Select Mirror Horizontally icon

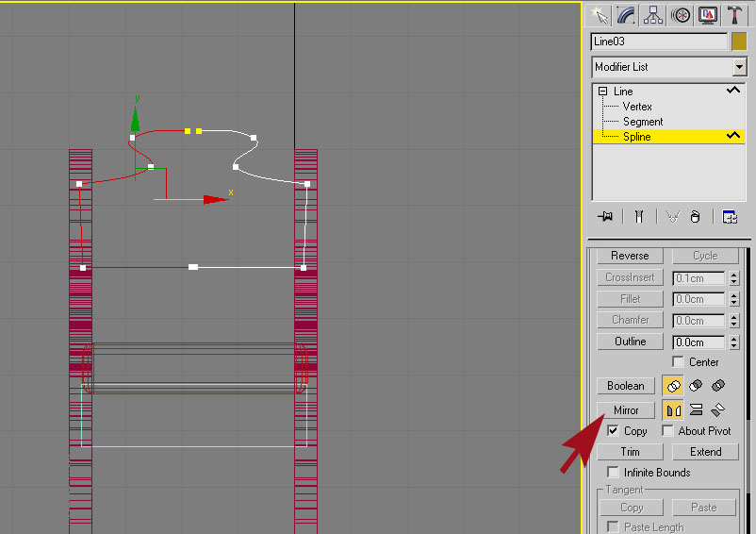click(x=673, y=410)
